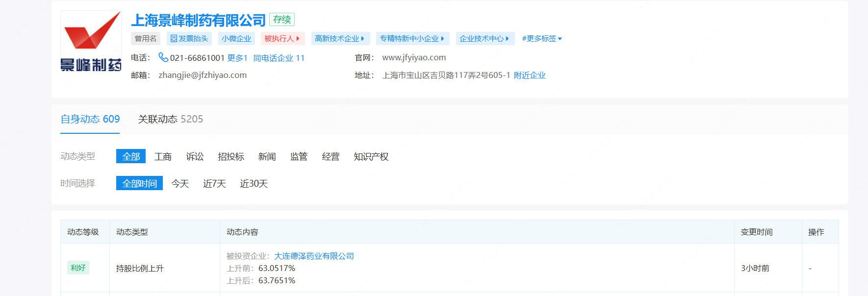Image resolution: width=868 pixels, height=296 pixels.
Task: Click the phone icon beside 021-66861001
Action: point(163,57)
